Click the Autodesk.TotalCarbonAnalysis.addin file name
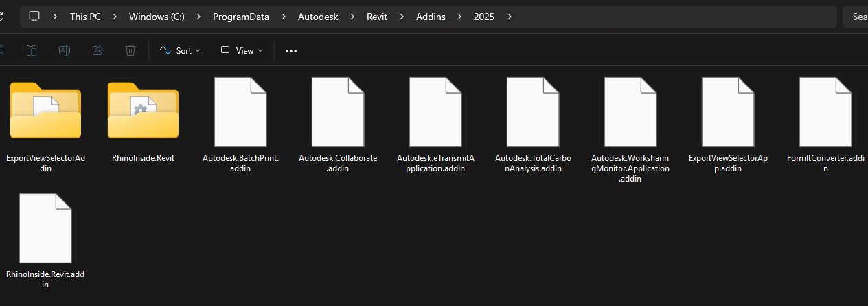This screenshot has height=306, width=868. (533, 163)
